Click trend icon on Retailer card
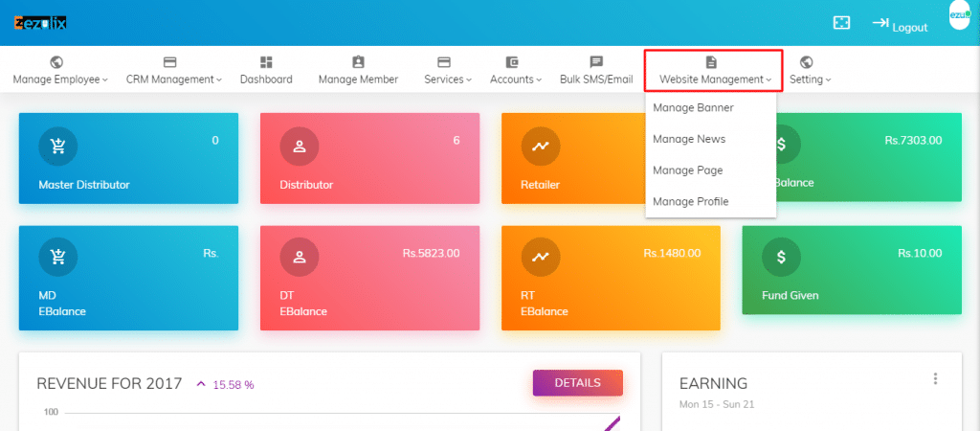 [541, 147]
